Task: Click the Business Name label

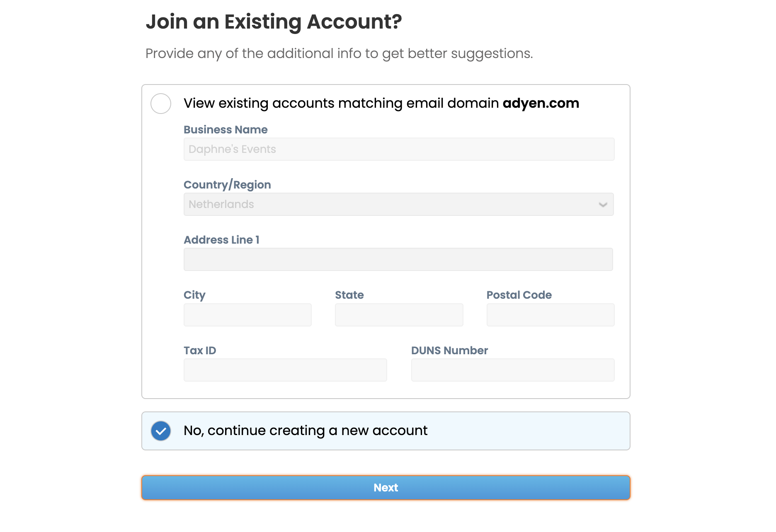Action: point(226,129)
